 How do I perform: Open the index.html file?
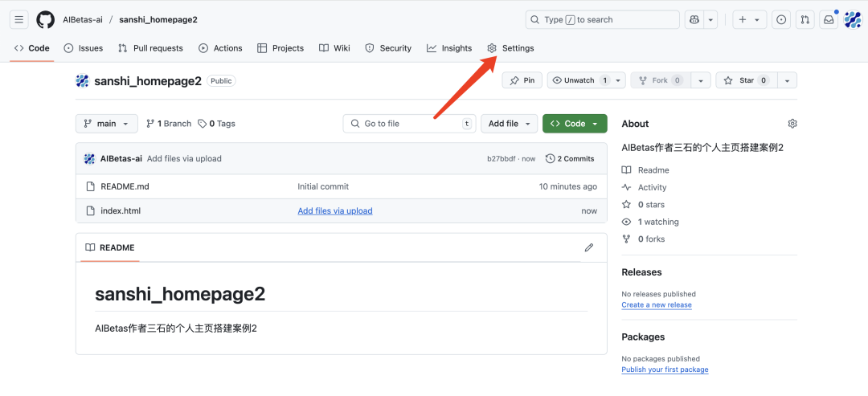[x=121, y=210]
